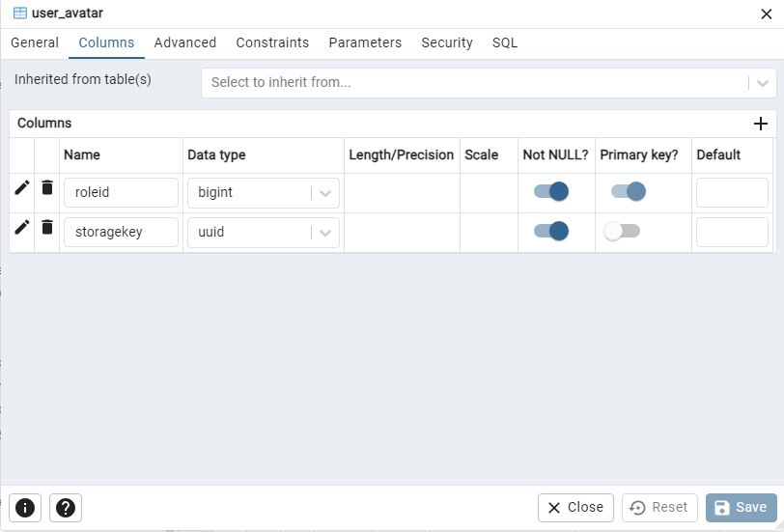The width and height of the screenshot is (784, 532).
Task: Click the user_avatar table icon in title
Action: coord(20,13)
